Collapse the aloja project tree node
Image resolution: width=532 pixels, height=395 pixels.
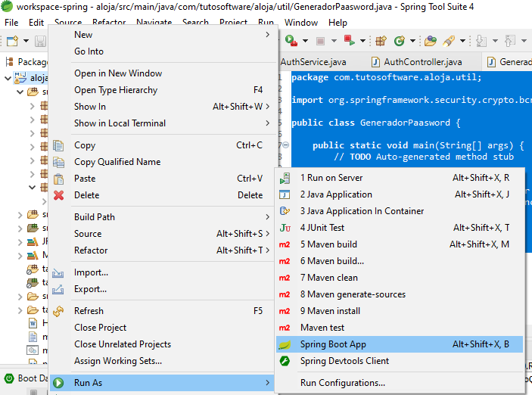(8, 78)
